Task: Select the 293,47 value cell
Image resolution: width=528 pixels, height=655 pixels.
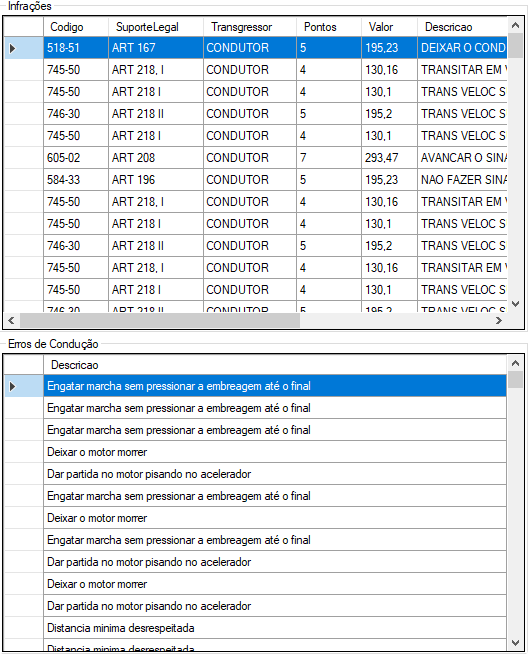Action: point(389,157)
